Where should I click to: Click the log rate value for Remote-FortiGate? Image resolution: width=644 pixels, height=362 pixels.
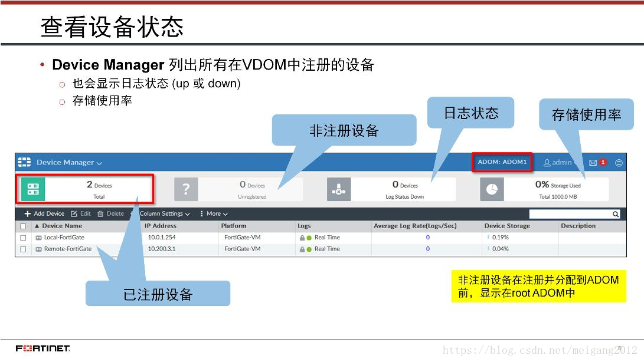tap(427, 249)
